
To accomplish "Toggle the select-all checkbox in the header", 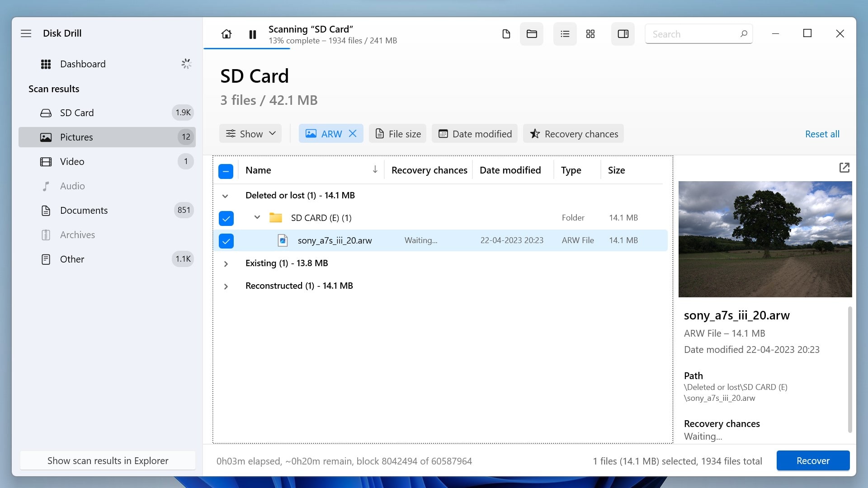I will click(x=226, y=171).
